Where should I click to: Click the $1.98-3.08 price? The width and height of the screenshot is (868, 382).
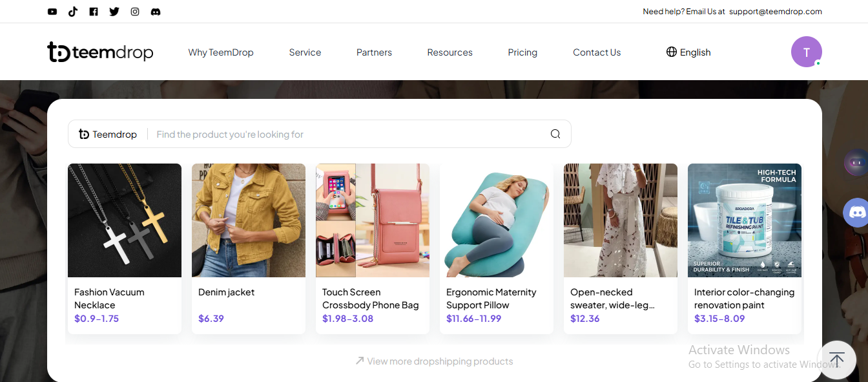(x=348, y=319)
